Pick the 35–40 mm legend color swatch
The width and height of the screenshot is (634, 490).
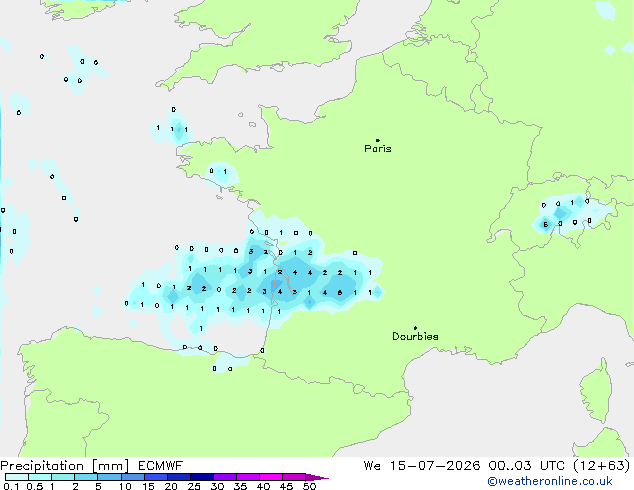pyautogui.click(x=247, y=477)
